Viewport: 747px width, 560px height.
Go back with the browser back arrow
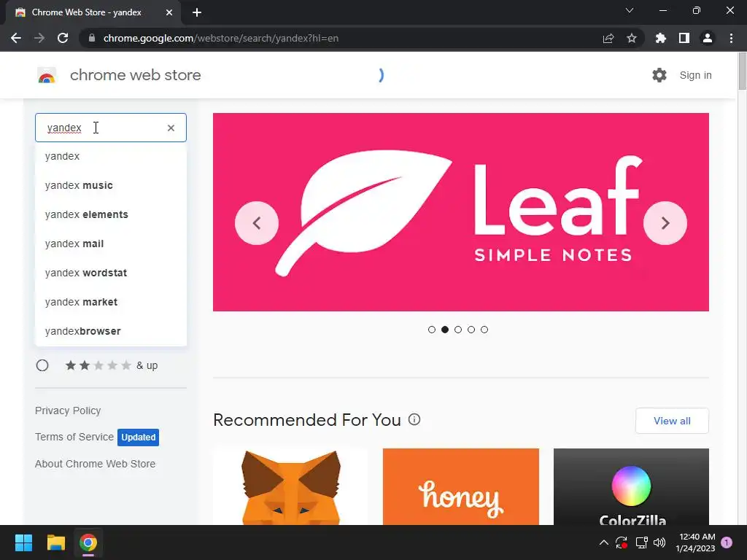[16, 38]
